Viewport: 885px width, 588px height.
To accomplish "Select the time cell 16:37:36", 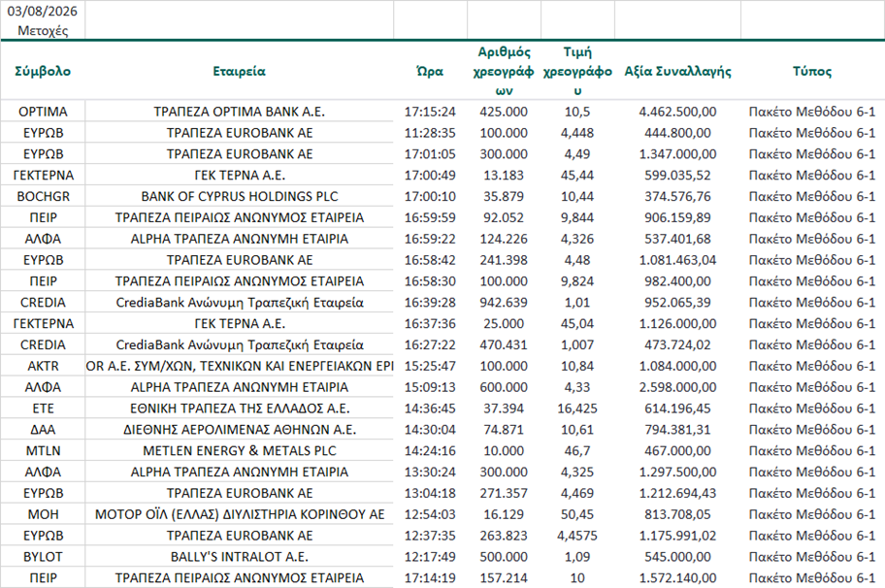I will [430, 324].
